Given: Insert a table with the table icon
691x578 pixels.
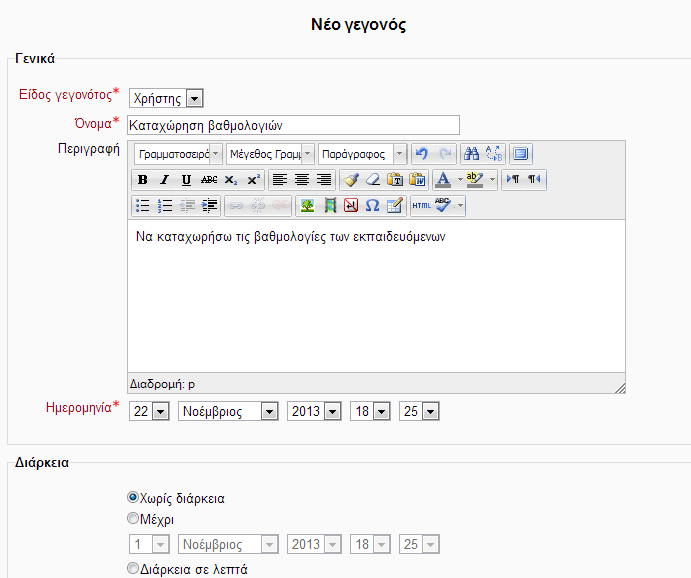Looking at the screenshot, I should pyautogui.click(x=395, y=206).
